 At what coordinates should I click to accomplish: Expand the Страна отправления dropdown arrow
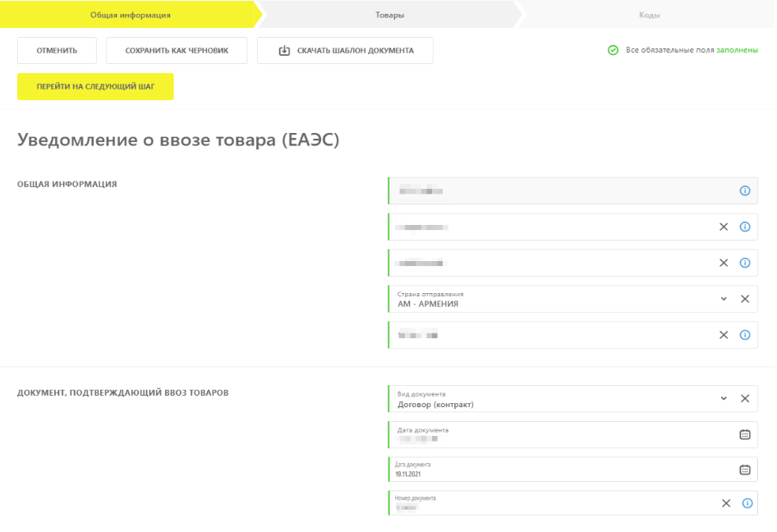pyautogui.click(x=724, y=299)
